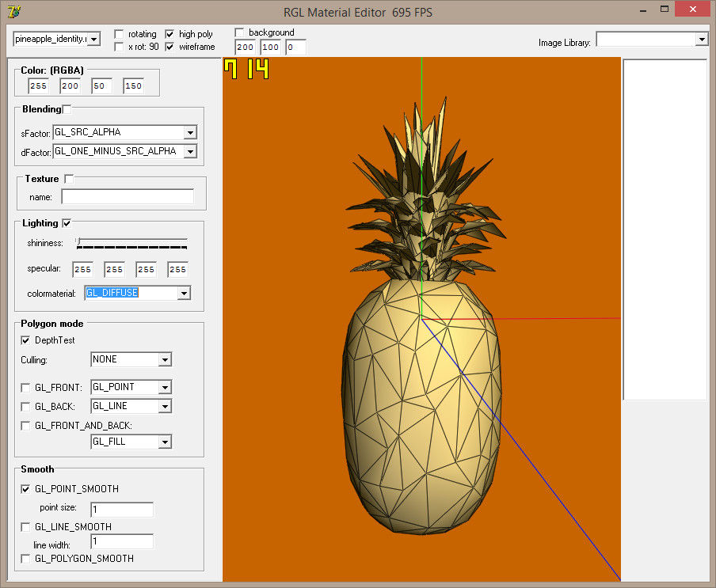Expand the sFactor GL_SRC_ALPHA dropdown
This screenshot has height=588, width=716.
point(189,132)
